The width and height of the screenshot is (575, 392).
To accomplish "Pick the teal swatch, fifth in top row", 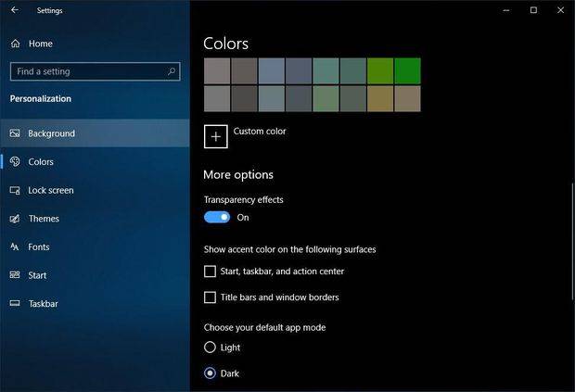I will (326, 71).
